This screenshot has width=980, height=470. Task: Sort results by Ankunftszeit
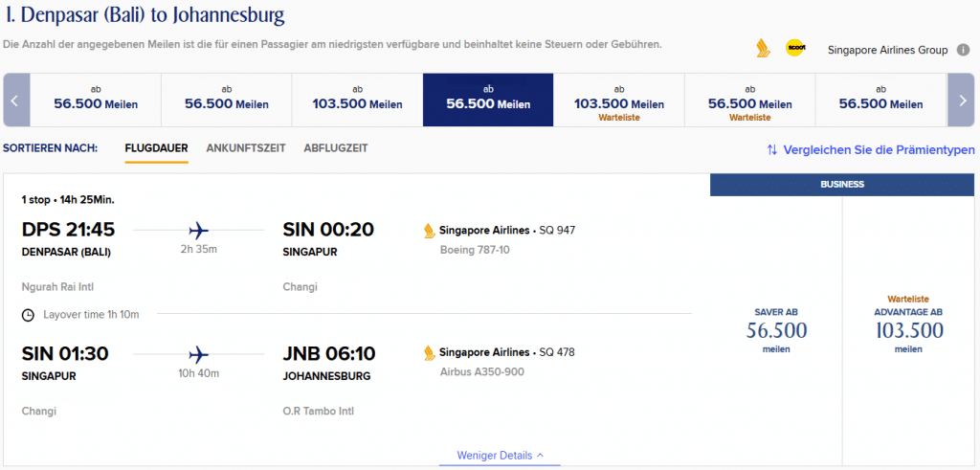[246, 148]
